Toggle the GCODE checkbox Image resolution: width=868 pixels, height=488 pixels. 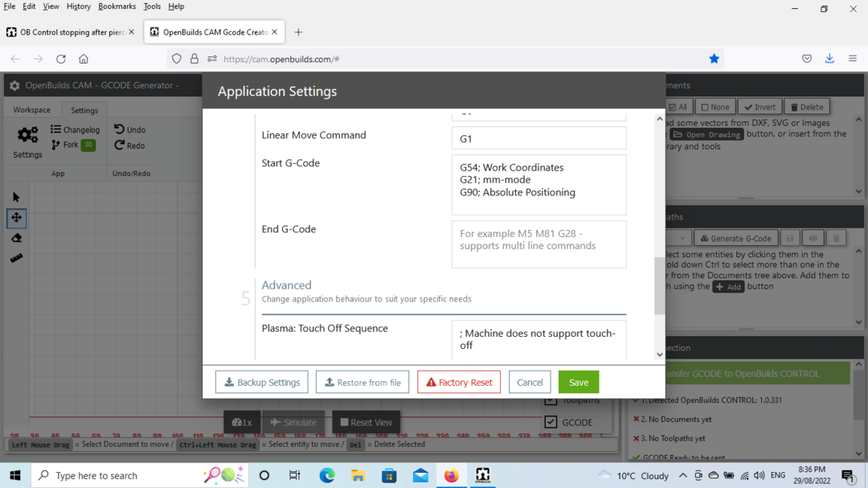(x=551, y=422)
